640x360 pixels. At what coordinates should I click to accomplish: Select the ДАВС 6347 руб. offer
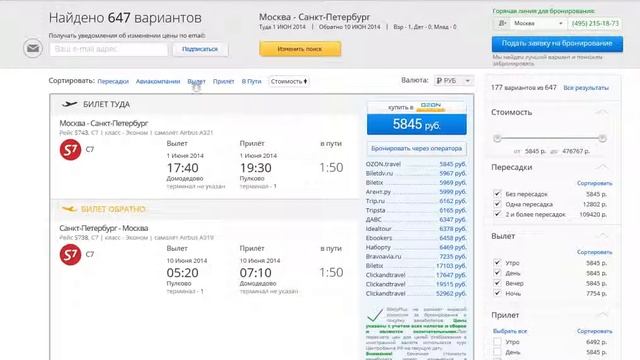(416, 220)
